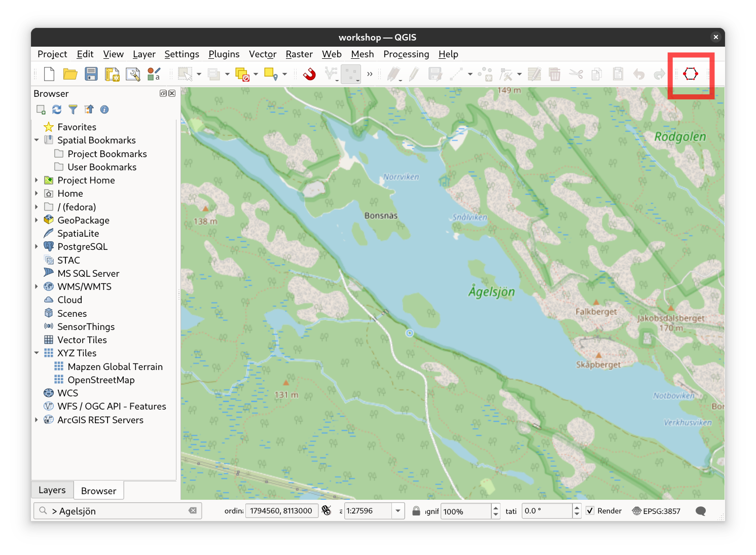Toggle the scale lock padlock icon
The height and width of the screenshot is (555, 756).
pos(416,511)
